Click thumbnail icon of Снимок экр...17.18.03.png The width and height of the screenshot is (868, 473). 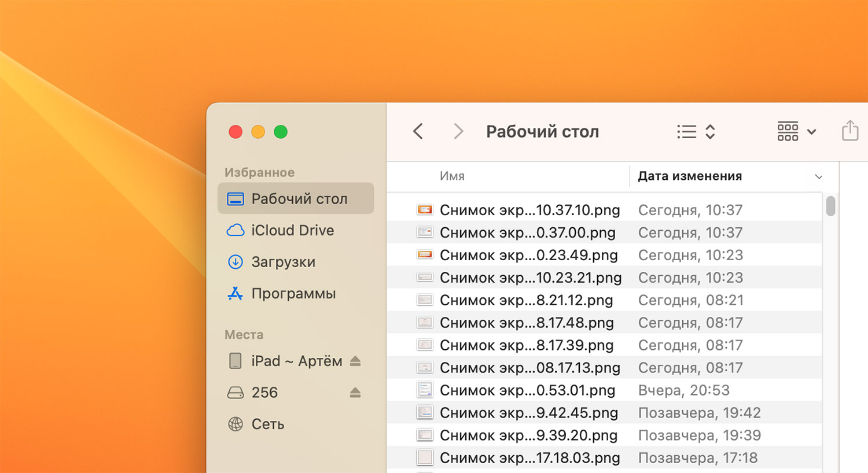[x=425, y=458]
